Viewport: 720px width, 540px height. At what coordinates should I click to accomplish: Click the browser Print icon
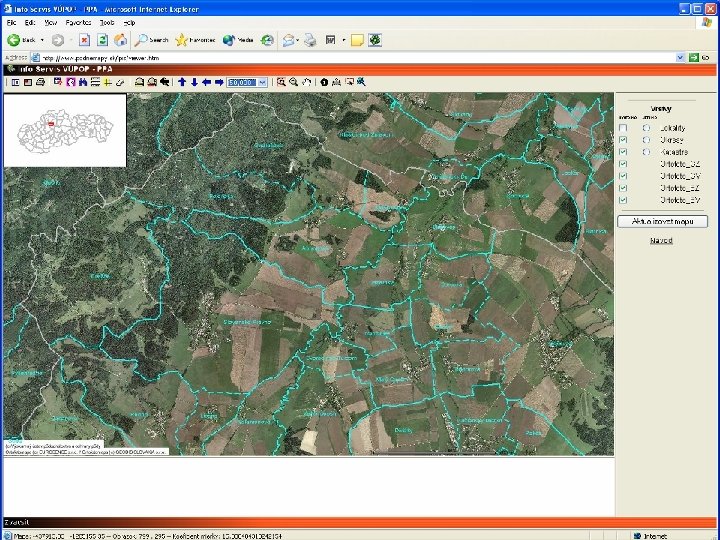310,40
